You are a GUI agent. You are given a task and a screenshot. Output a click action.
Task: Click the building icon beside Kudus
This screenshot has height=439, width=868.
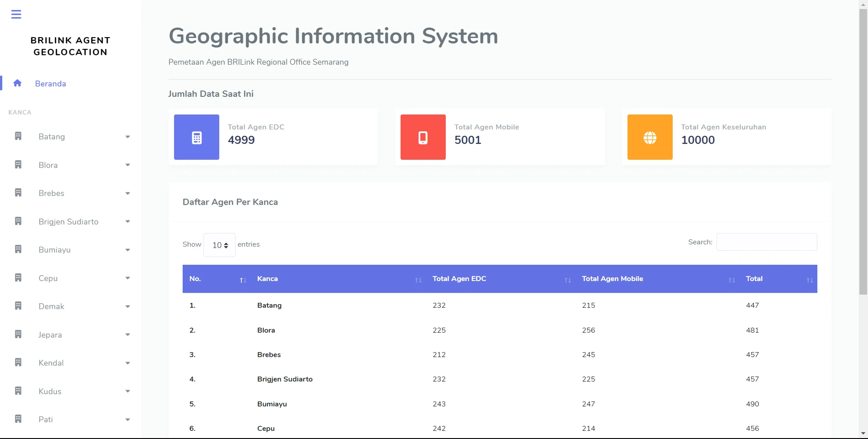click(x=18, y=390)
